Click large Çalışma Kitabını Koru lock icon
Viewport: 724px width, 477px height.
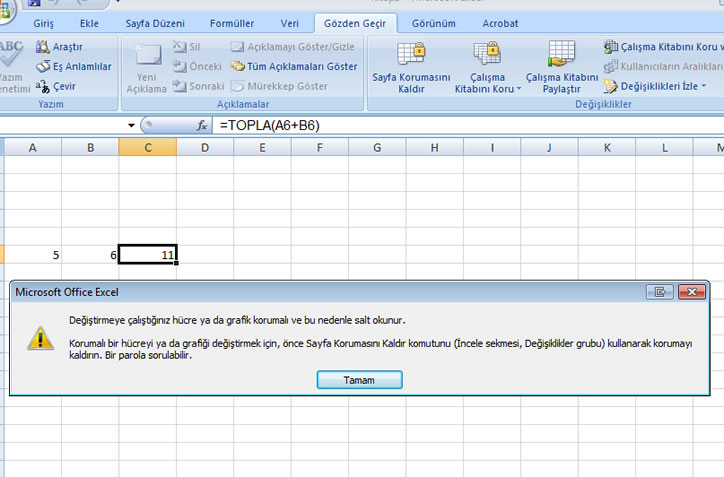(487, 53)
